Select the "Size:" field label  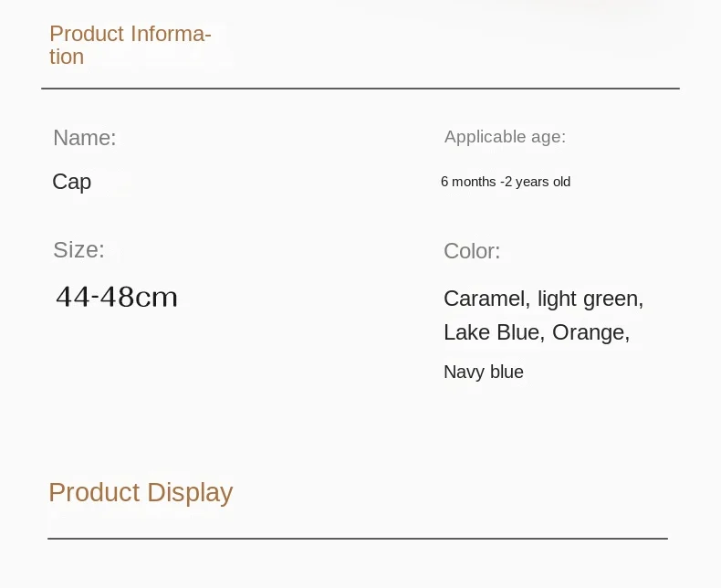[78, 249]
